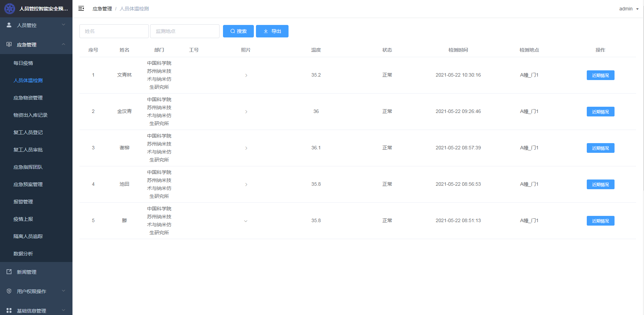Expand photo arrow for 文青林 row
The image size is (644, 315).
(x=246, y=75)
